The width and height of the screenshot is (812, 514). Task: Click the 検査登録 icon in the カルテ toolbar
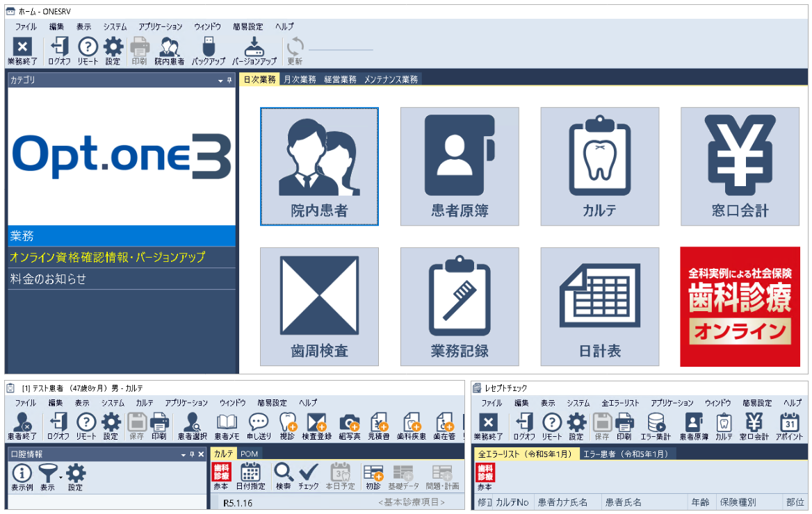point(317,426)
